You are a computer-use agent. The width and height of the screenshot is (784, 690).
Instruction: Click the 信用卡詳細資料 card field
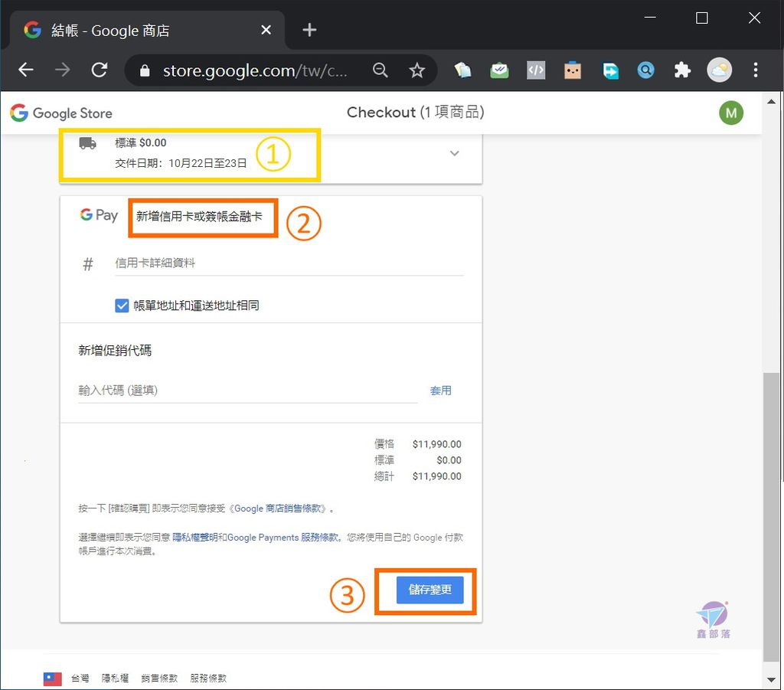click(289, 263)
